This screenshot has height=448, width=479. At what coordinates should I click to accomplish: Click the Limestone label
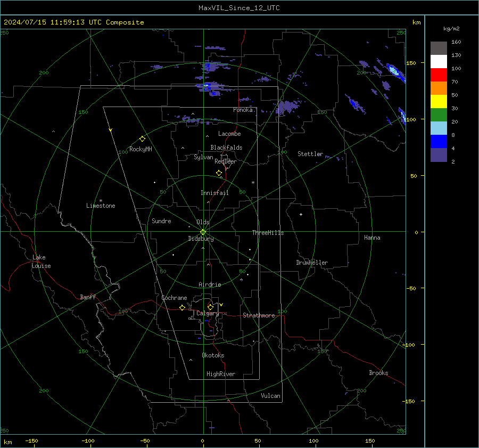coord(101,206)
